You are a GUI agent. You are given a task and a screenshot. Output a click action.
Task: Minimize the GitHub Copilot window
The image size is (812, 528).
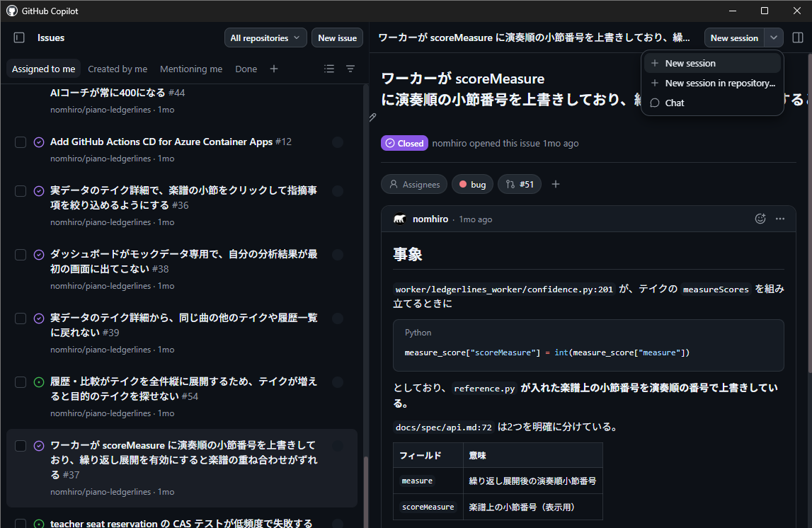click(733, 11)
